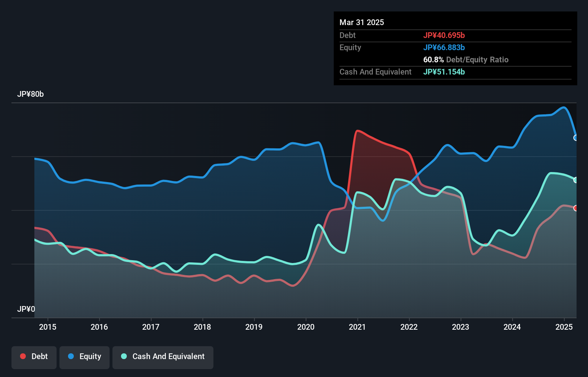
Task: Click the Debt value JP¥40.695b in tooltip
Action: click(444, 35)
